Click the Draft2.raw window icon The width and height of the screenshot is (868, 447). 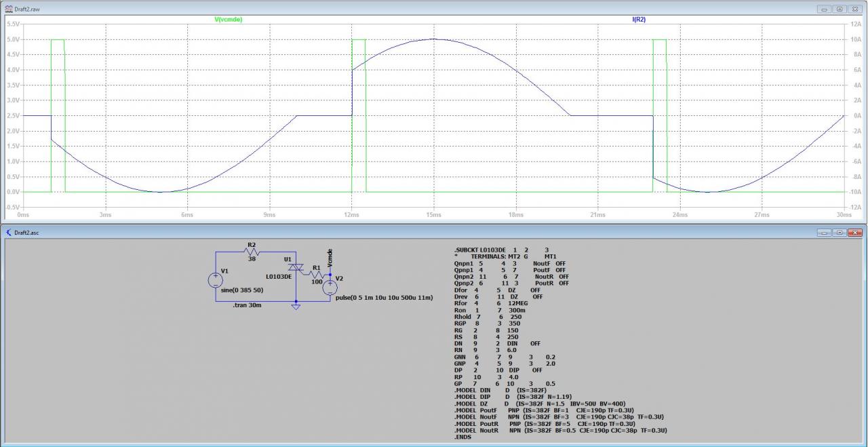(7, 8)
